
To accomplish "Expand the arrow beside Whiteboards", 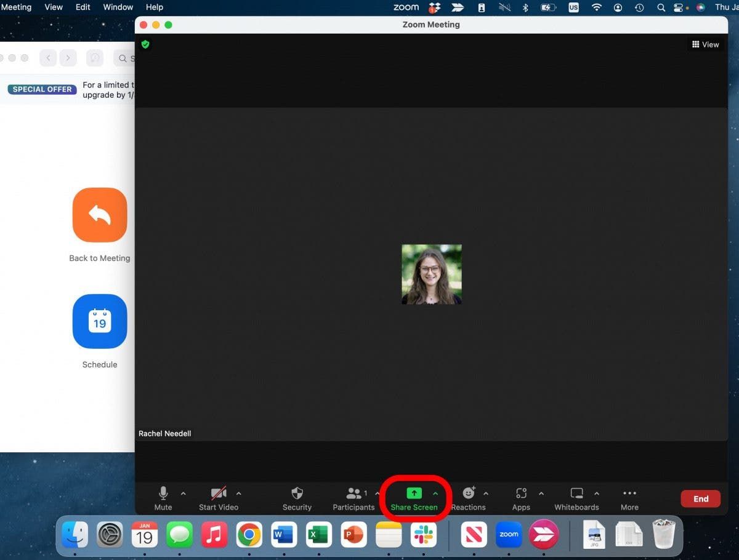I will (x=597, y=494).
